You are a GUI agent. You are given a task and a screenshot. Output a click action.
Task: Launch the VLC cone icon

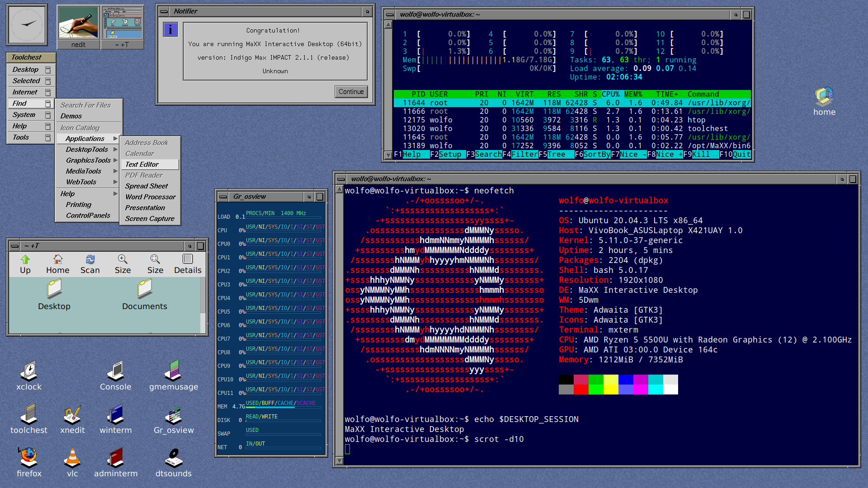coord(72,458)
